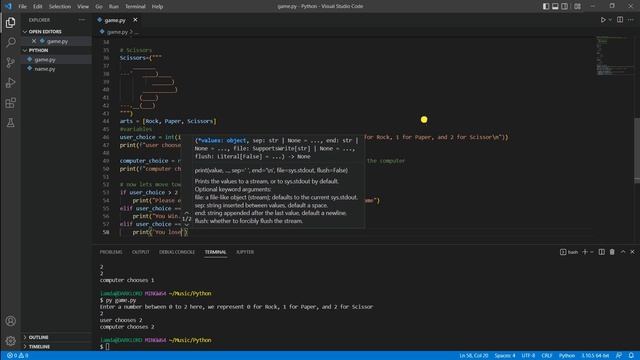Kill the terminal with trash icon
Viewport: 640px width, 360px height.
pyautogui.click(x=612, y=252)
